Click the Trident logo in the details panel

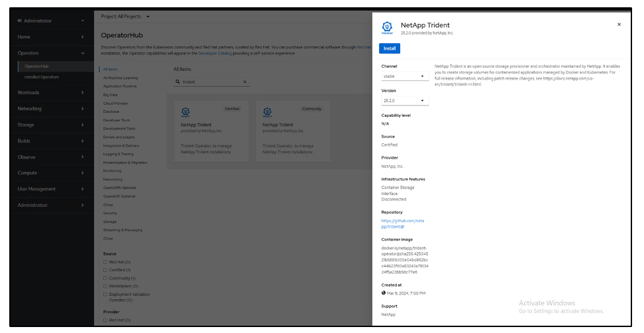click(388, 28)
